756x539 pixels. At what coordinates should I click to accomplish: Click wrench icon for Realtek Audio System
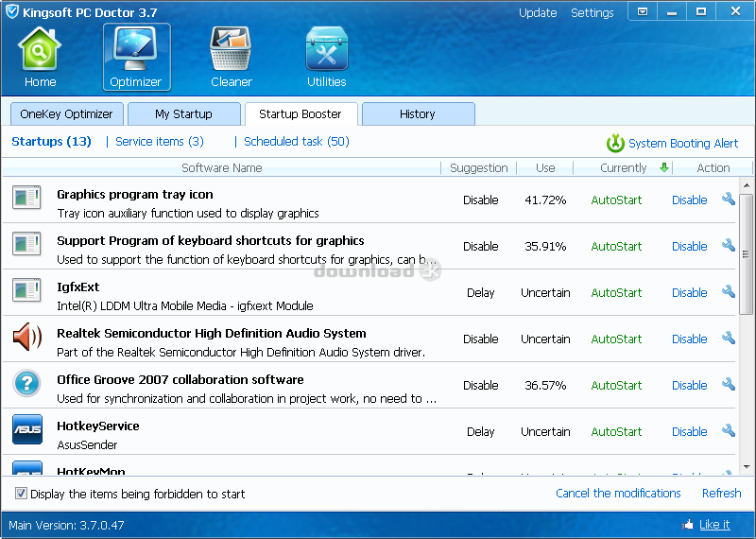click(x=728, y=338)
